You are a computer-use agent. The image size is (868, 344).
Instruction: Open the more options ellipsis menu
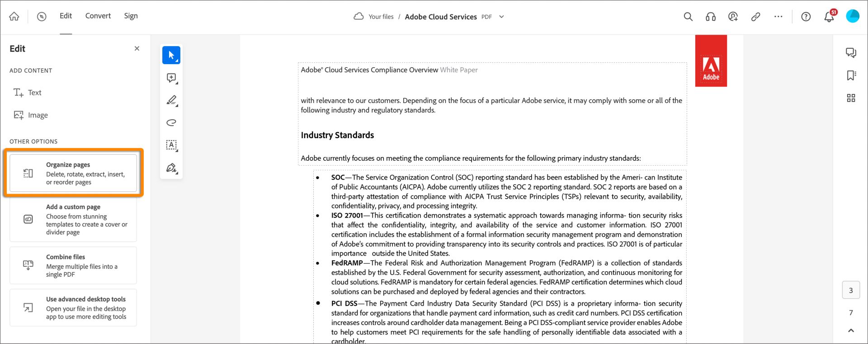[x=778, y=17]
